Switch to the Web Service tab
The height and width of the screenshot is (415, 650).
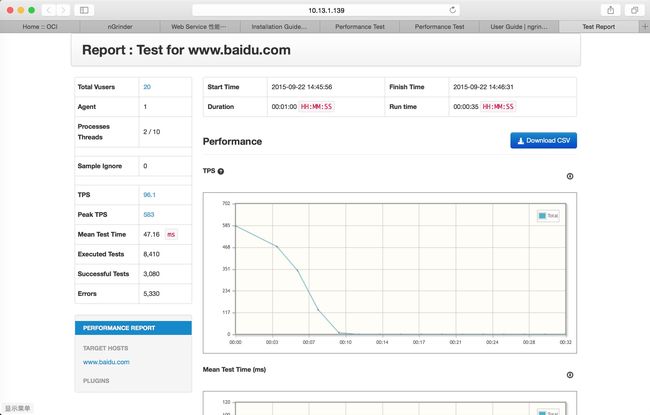coord(199,27)
